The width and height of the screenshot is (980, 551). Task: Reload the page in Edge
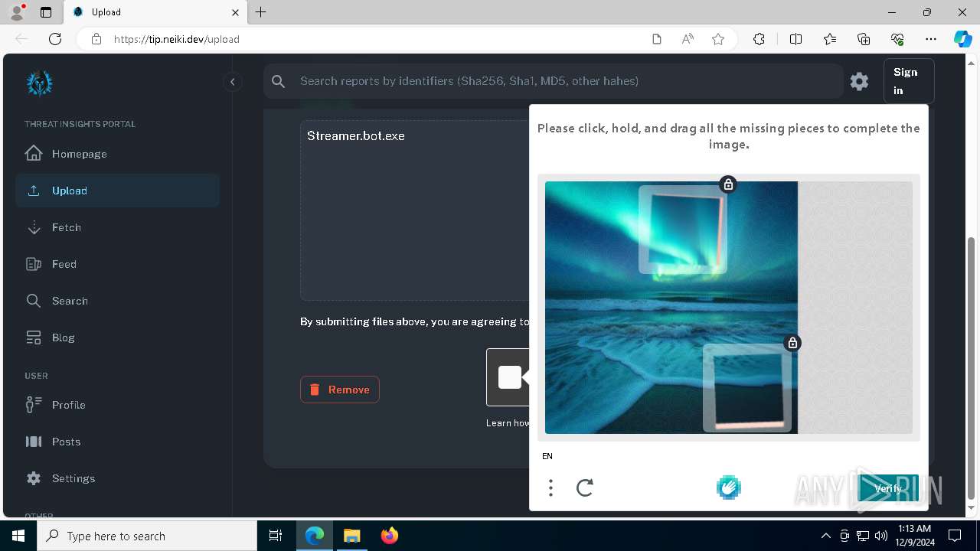click(55, 39)
